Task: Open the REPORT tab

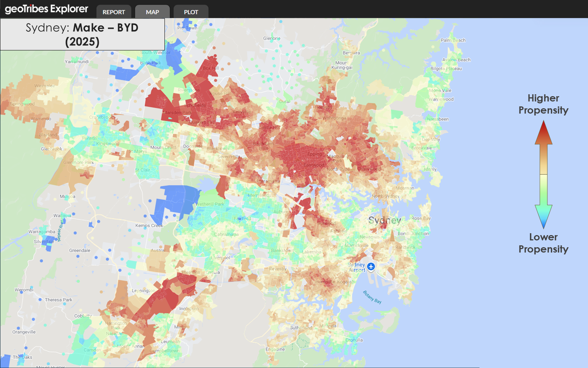Action: pos(114,12)
